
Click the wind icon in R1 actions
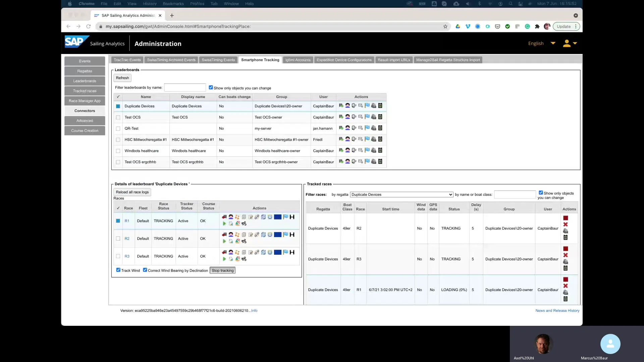[244, 224]
